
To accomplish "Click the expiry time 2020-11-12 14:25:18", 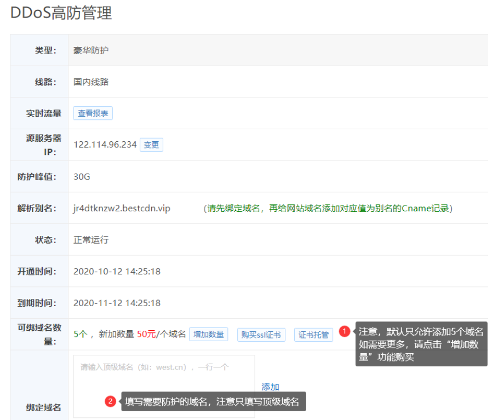I will tap(117, 303).
